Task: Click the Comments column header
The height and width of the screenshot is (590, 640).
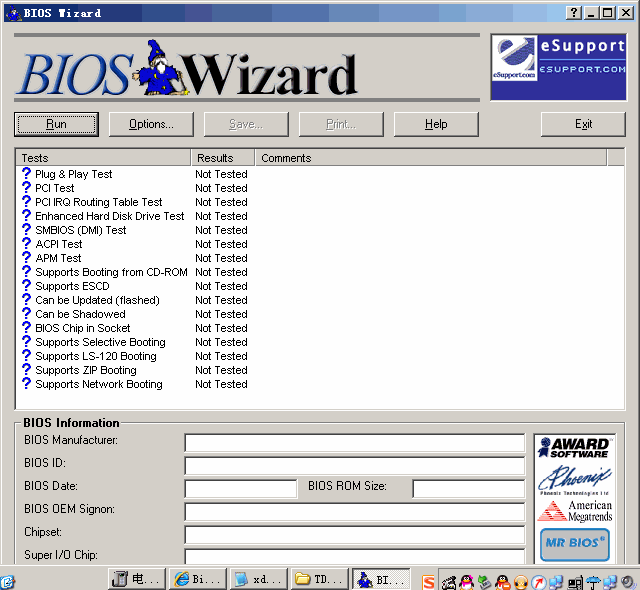Action: (431, 158)
